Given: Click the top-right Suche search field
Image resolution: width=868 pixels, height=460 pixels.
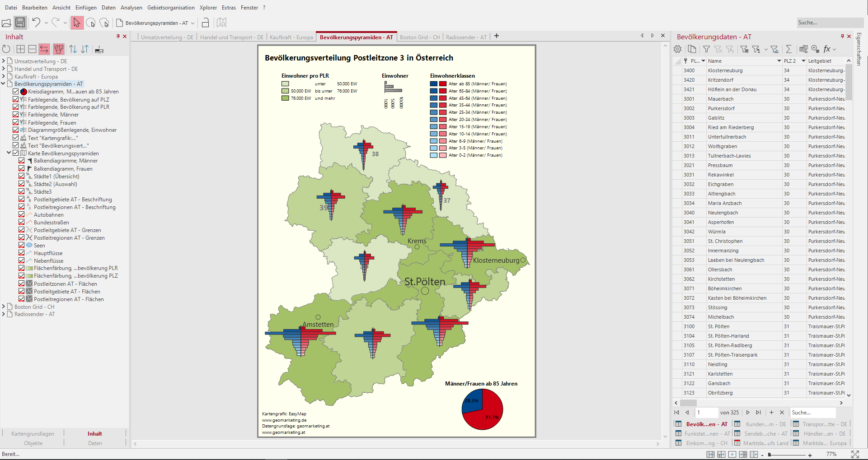Looking at the screenshot, I should pos(830,23).
